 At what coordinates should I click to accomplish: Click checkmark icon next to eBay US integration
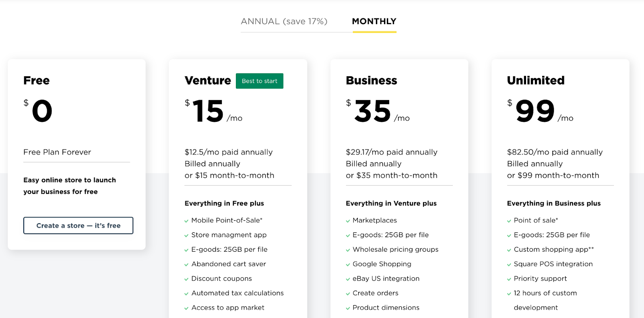tap(348, 279)
